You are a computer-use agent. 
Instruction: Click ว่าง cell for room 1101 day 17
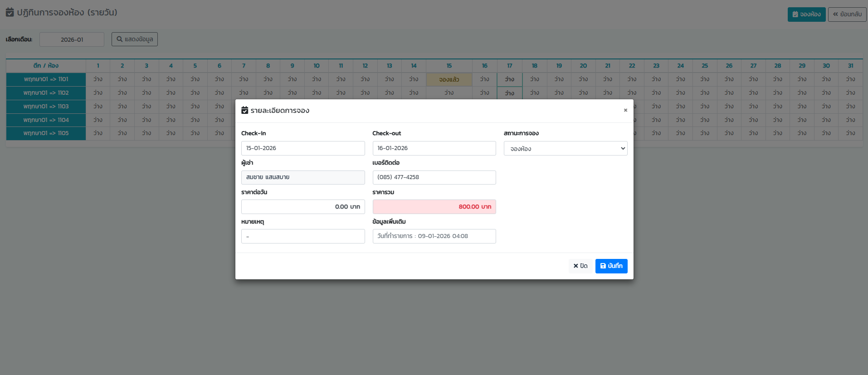pyautogui.click(x=510, y=79)
